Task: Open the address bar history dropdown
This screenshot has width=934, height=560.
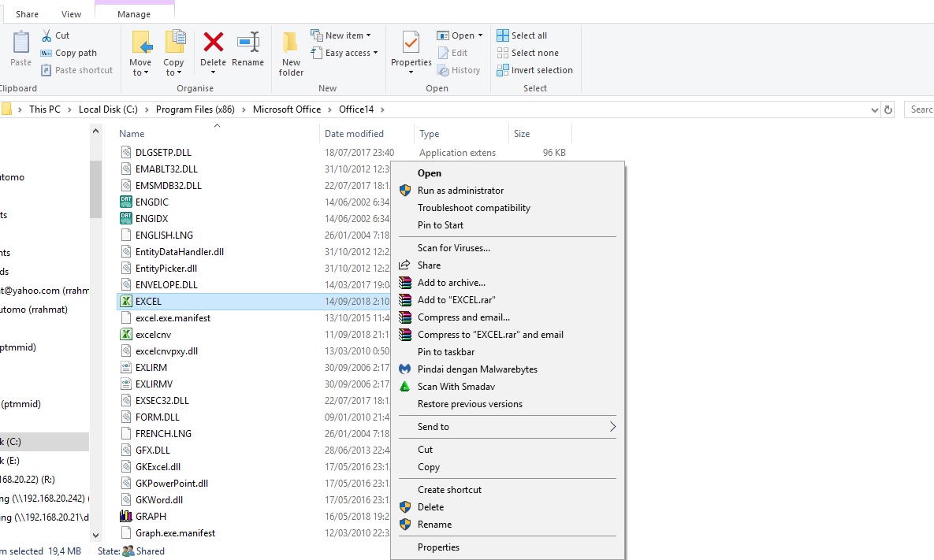Action: click(874, 109)
